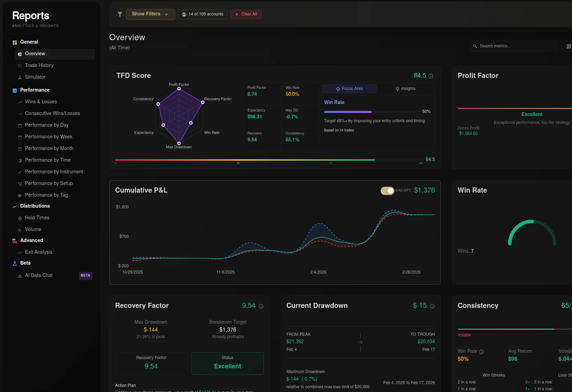Click the Performance by Tag icon

20,195
